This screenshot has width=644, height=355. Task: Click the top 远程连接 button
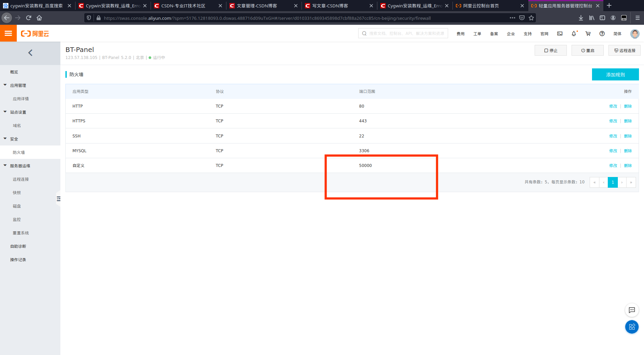[x=624, y=50]
